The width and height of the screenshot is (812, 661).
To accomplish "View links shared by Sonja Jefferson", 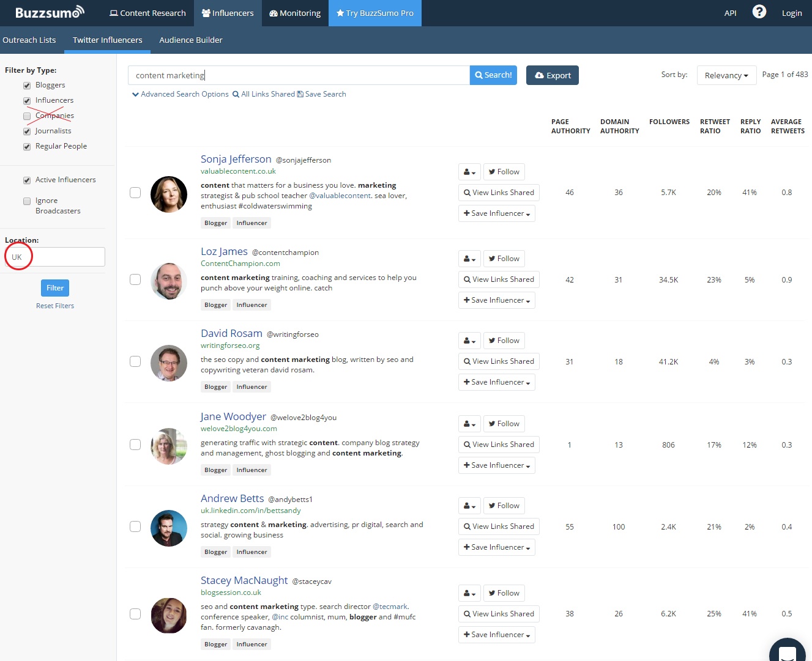I will click(499, 193).
